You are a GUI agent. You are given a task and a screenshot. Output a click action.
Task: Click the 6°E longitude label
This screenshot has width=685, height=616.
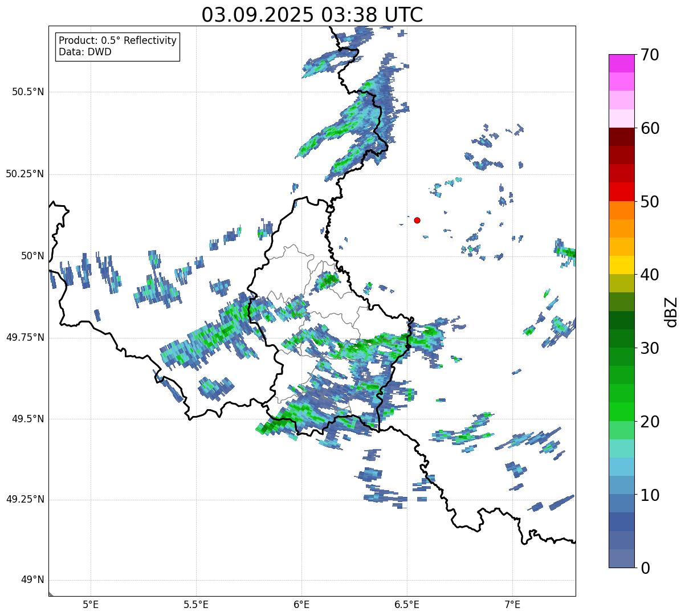coord(301,604)
